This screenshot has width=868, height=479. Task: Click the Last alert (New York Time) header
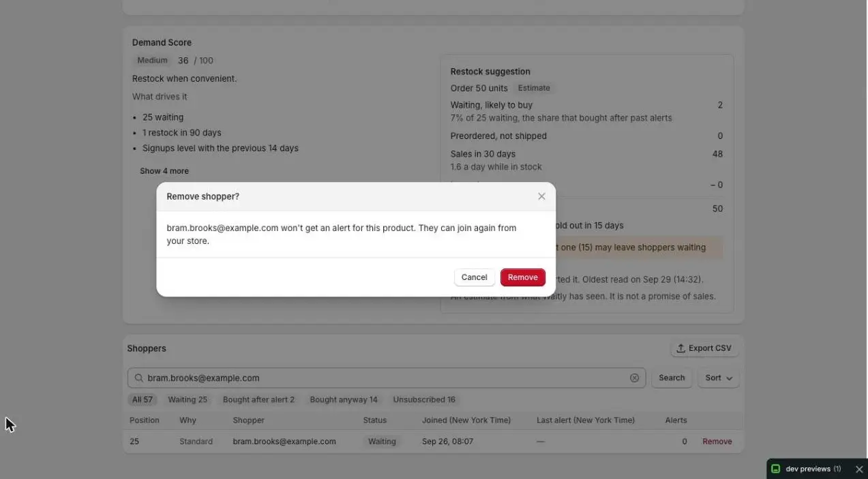point(586,420)
